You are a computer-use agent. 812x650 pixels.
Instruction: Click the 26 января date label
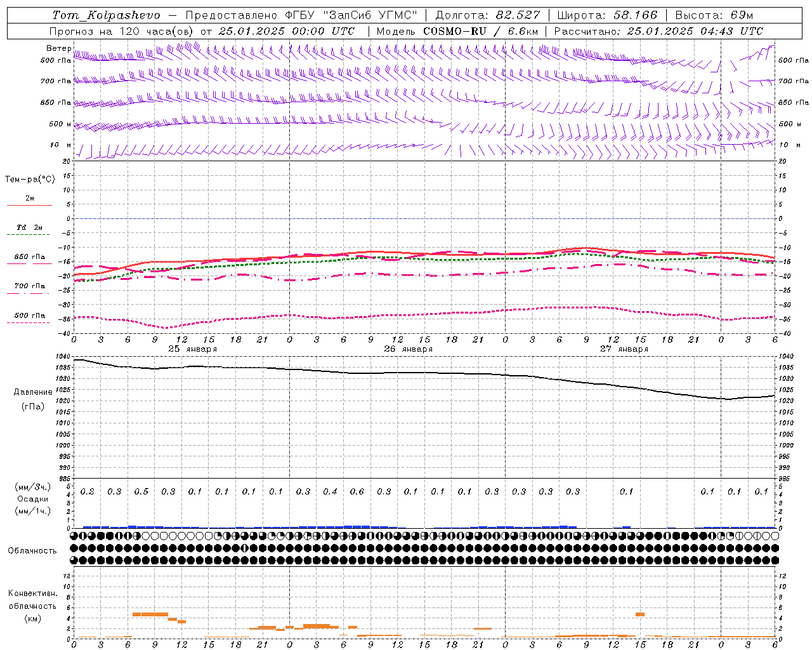(408, 349)
